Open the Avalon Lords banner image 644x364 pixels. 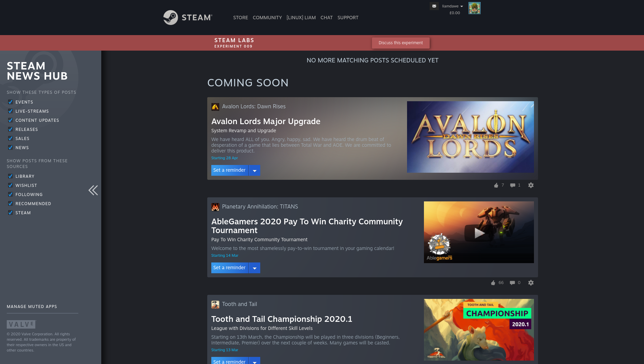click(x=471, y=137)
